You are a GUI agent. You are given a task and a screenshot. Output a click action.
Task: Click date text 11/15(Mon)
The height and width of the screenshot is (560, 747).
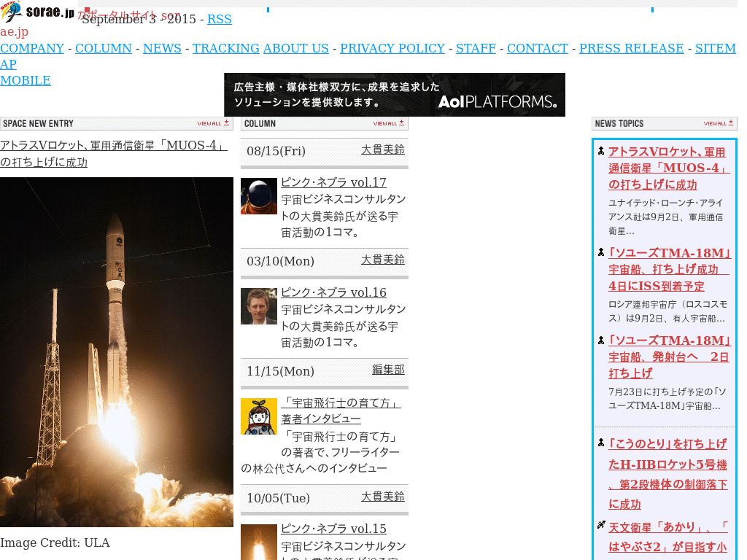coord(280,371)
